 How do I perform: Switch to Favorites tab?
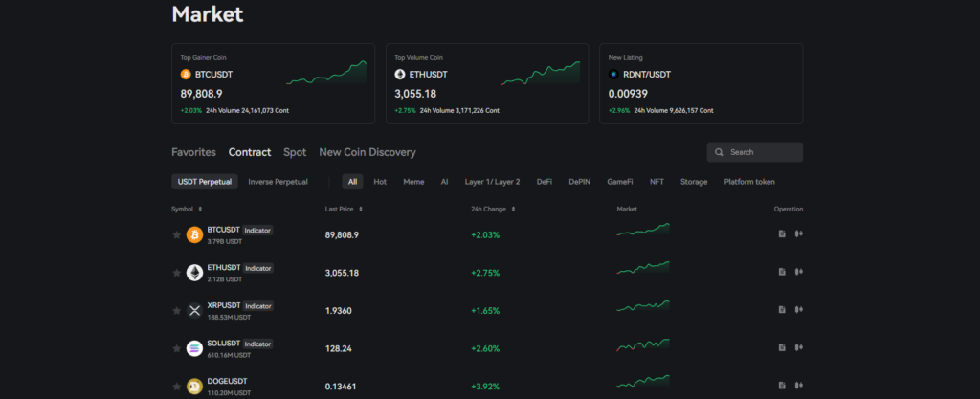coord(193,152)
